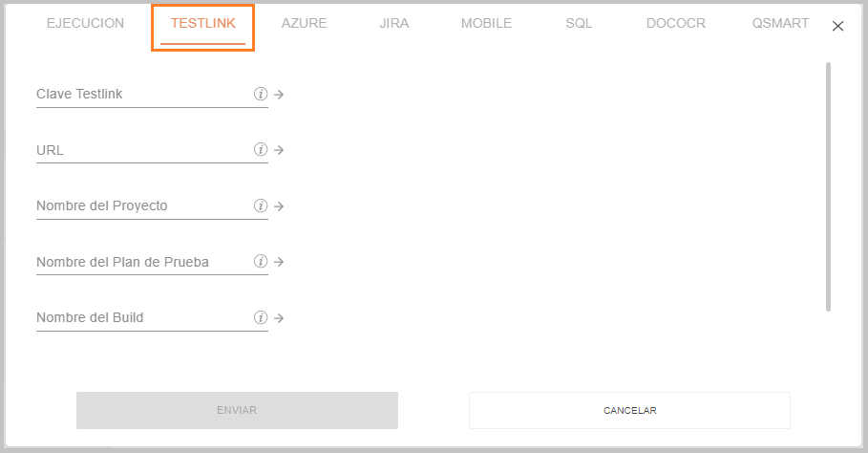This screenshot has height=453, width=868.
Task: Click arrow icon next to URL field
Action: [x=279, y=150]
